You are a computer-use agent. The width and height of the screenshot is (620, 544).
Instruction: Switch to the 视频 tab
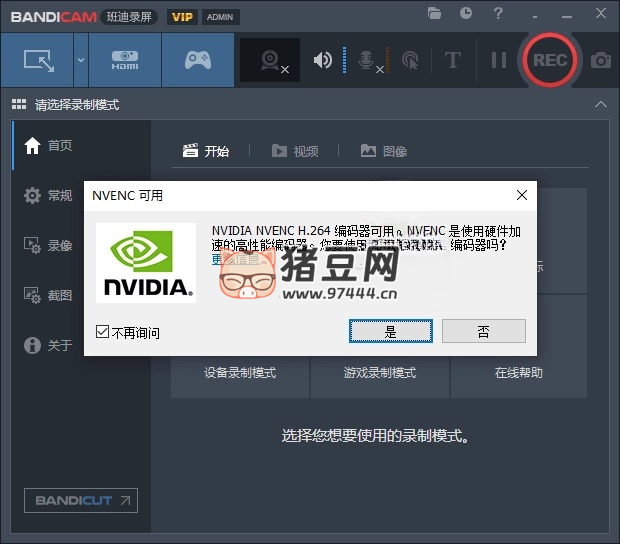[295, 151]
